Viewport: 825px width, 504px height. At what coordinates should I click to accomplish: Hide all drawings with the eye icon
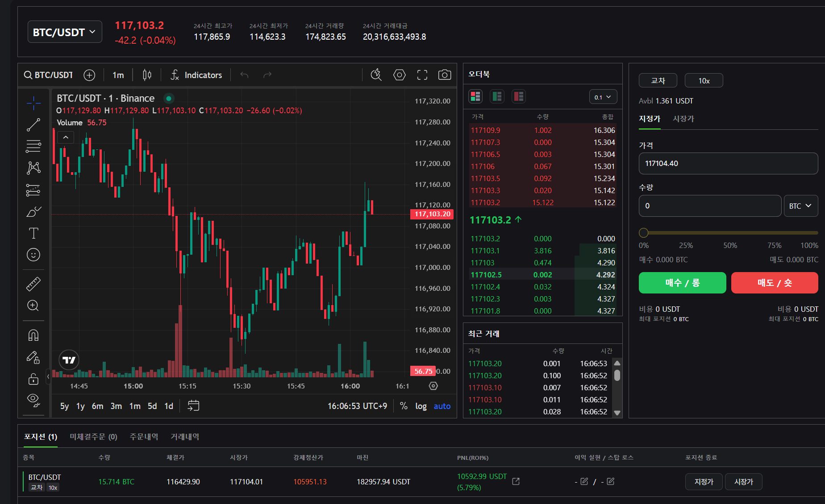point(33,400)
